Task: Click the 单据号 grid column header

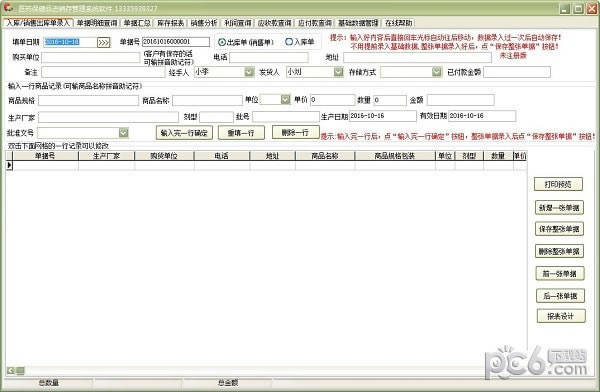Action: [x=46, y=156]
